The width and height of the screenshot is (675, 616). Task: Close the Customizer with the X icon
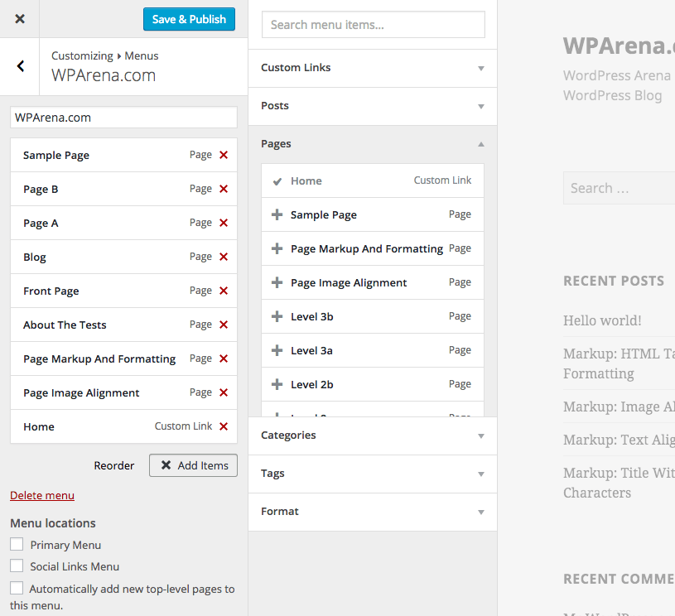coord(20,19)
